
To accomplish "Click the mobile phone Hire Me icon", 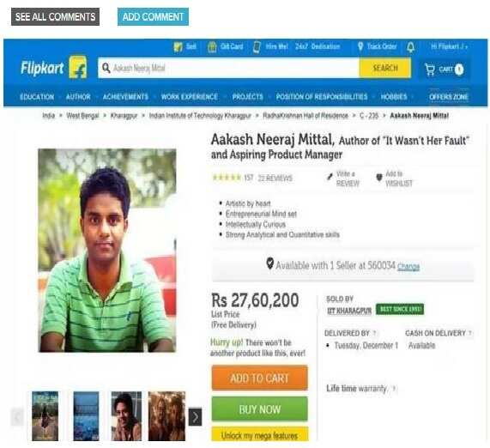I will [x=257, y=47].
